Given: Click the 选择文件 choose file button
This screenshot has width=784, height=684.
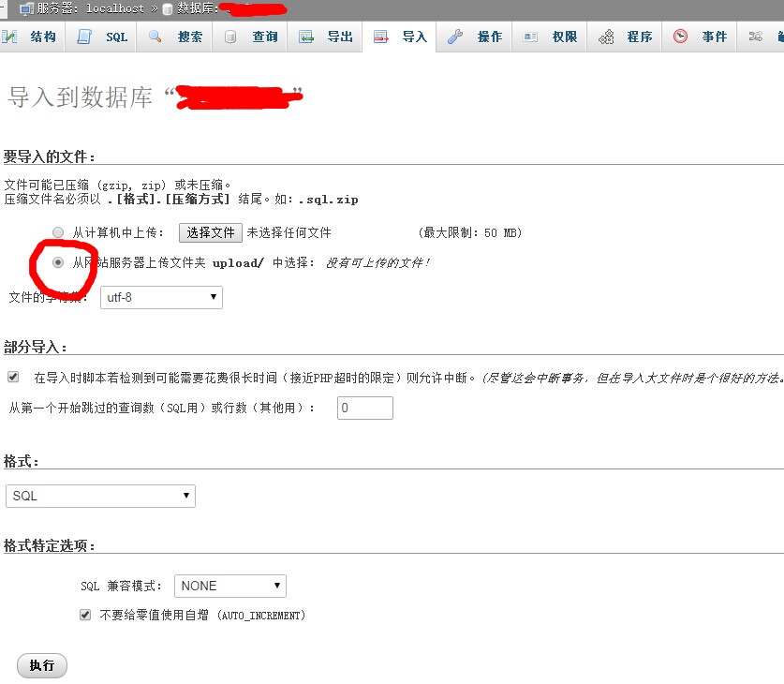Looking at the screenshot, I should [x=211, y=232].
